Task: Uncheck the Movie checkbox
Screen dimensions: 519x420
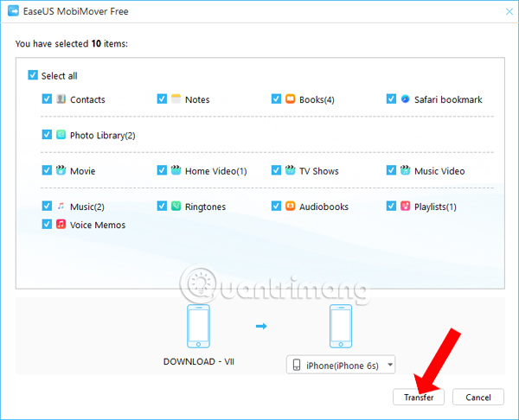Action: click(x=47, y=170)
